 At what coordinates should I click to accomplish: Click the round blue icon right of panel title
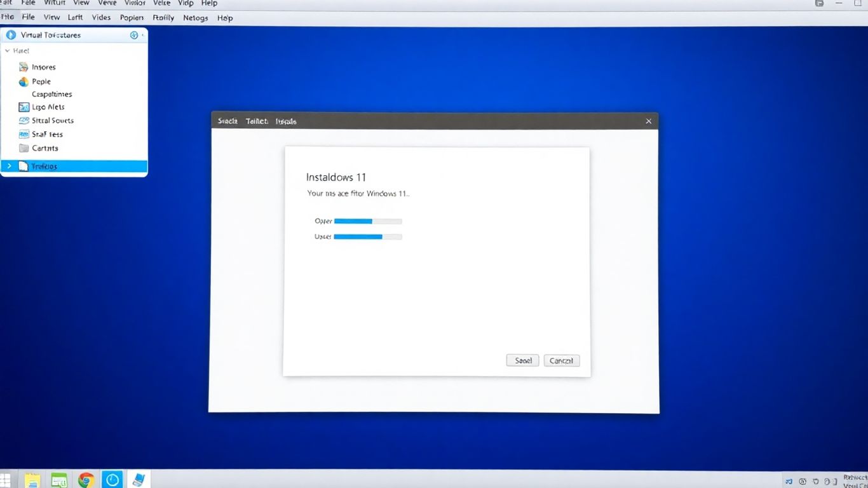[x=134, y=35]
